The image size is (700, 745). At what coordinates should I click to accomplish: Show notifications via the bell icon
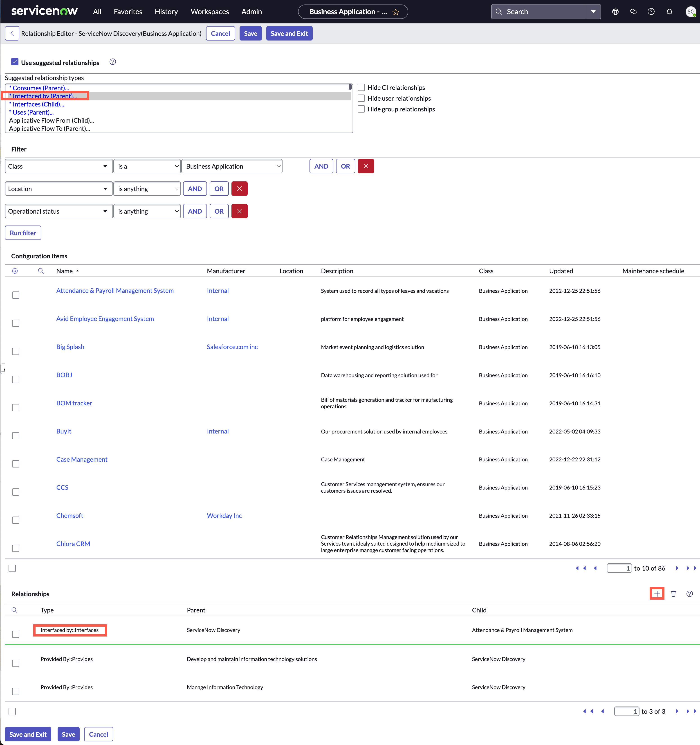click(x=669, y=12)
